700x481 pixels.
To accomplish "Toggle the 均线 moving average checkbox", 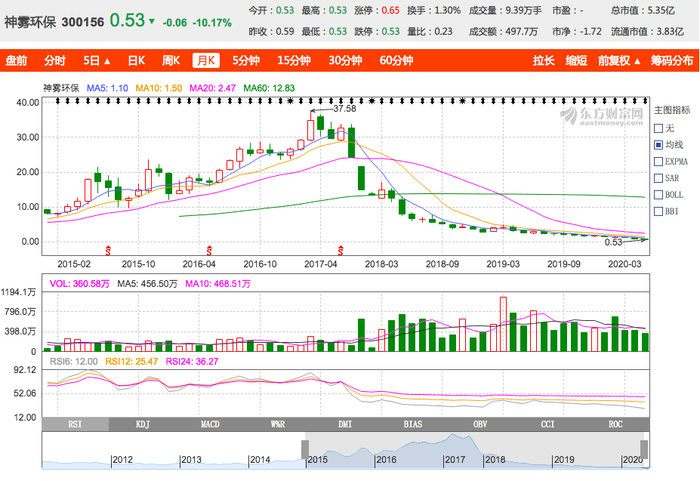I will (x=658, y=145).
